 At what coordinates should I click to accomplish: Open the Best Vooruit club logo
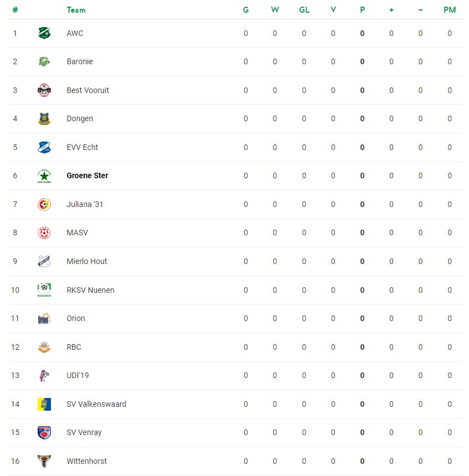[x=44, y=90]
